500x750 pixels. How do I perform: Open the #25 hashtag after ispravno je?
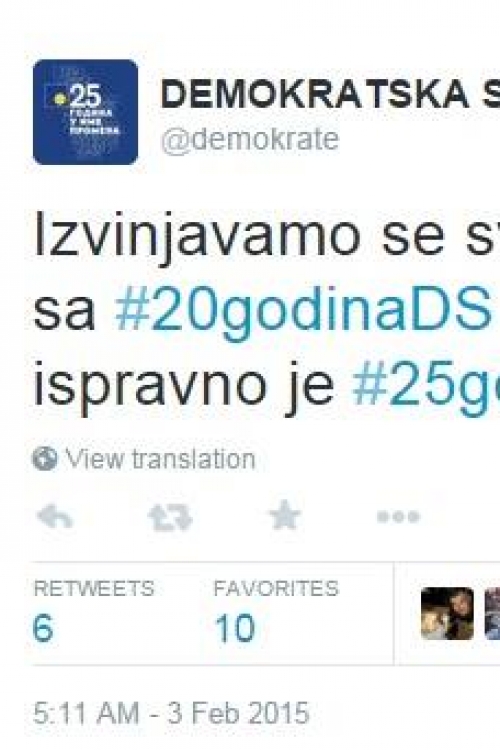426,386
